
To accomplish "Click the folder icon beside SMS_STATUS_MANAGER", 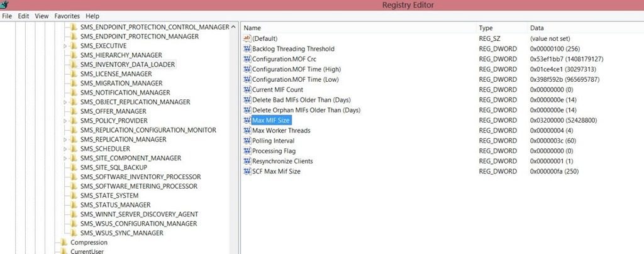I will 74,205.
